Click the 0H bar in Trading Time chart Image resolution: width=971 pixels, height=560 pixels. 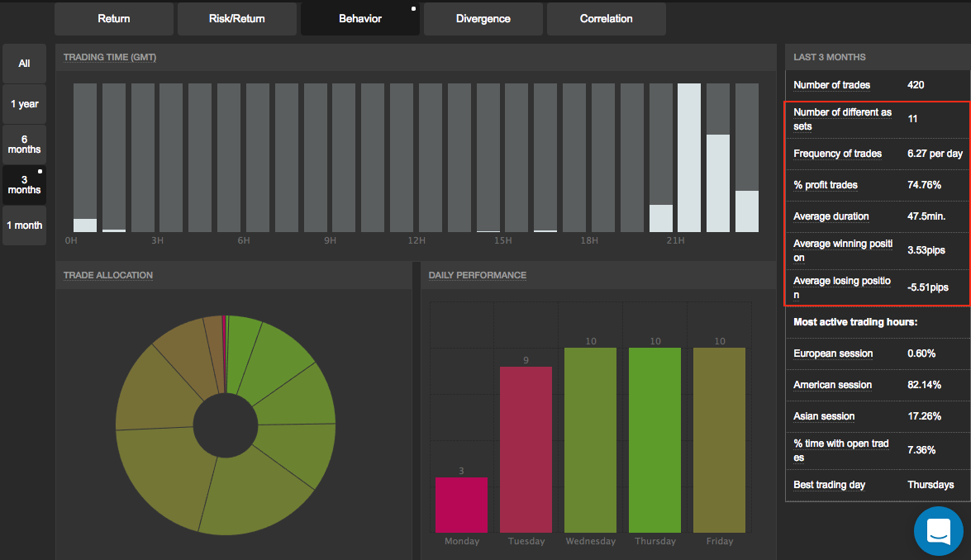85,225
